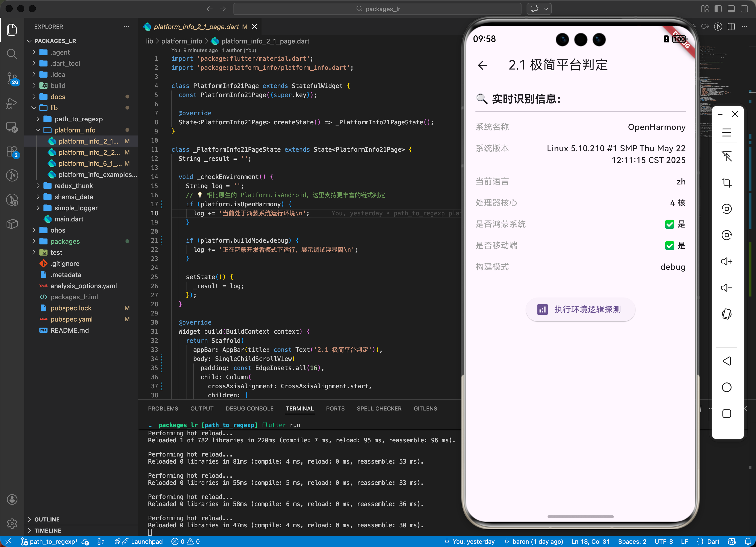The image size is (756, 547).
Task: Switch to the PROBLEMS panel tab
Action: click(x=163, y=408)
